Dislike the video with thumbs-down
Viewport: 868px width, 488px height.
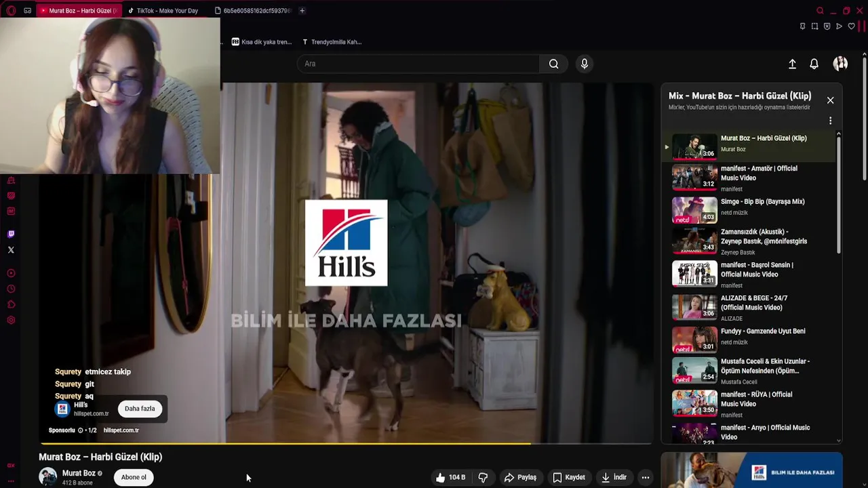[x=483, y=477]
